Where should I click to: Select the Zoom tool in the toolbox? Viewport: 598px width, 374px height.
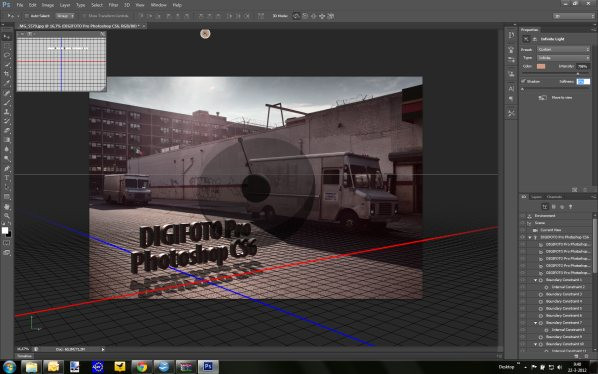(x=6, y=216)
